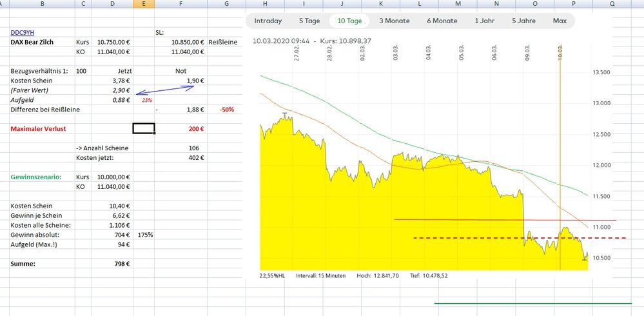The height and width of the screenshot is (316, 644).
Task: Click the highlighted column E header
Action: tap(144, 4)
